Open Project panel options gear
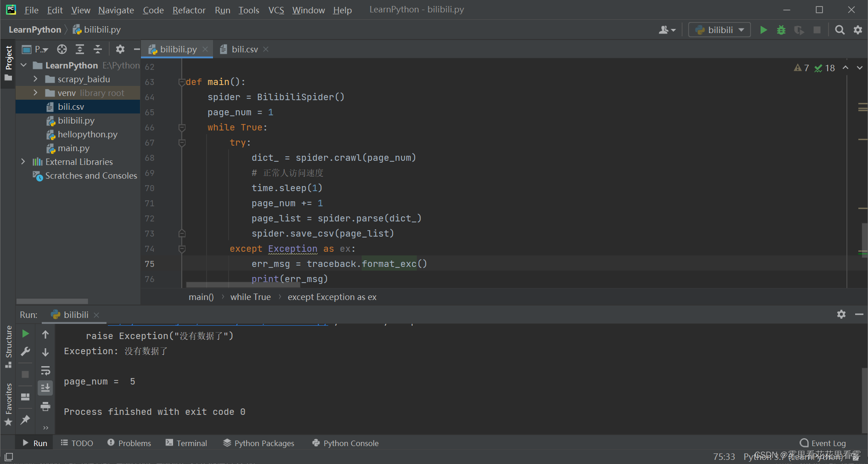This screenshot has width=868, height=464. click(x=120, y=49)
